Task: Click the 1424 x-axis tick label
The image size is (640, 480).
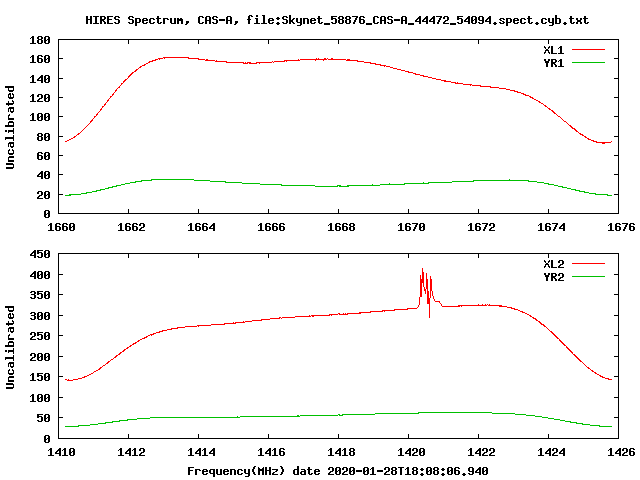Action: coord(551,452)
